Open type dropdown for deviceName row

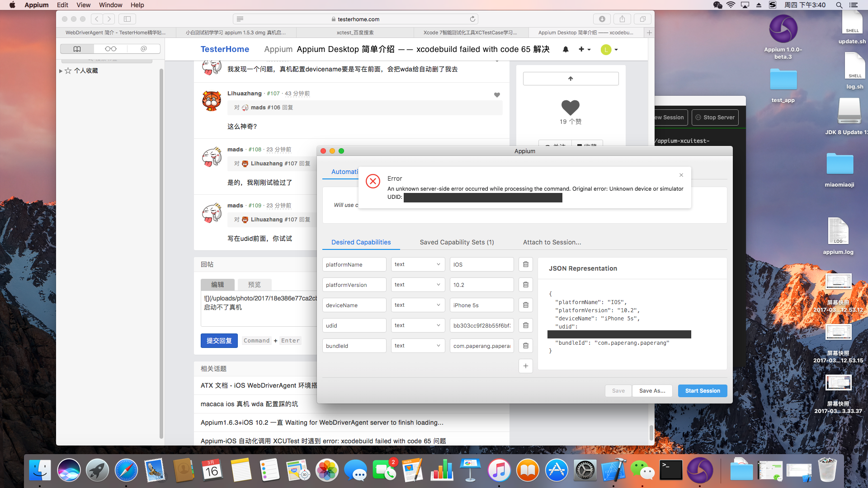[x=418, y=305]
